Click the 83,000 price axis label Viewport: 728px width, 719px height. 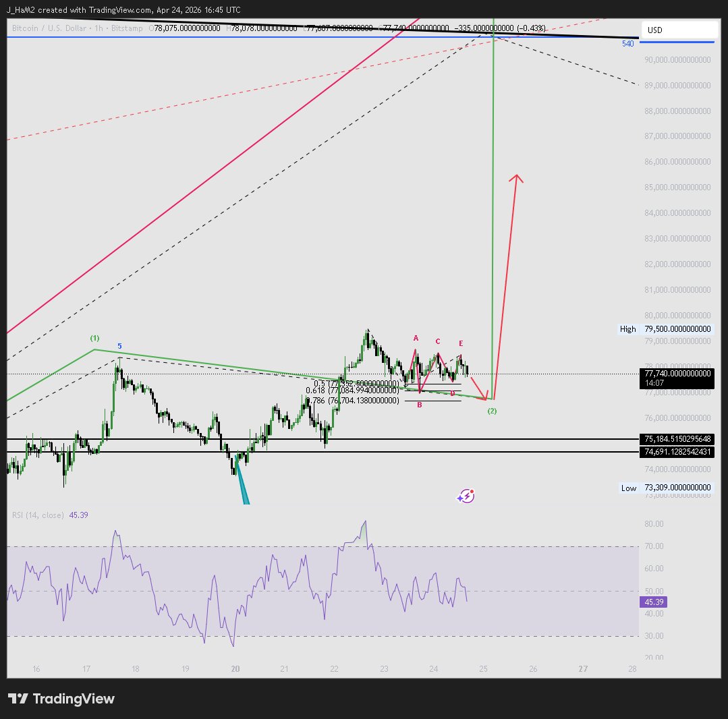click(677, 238)
